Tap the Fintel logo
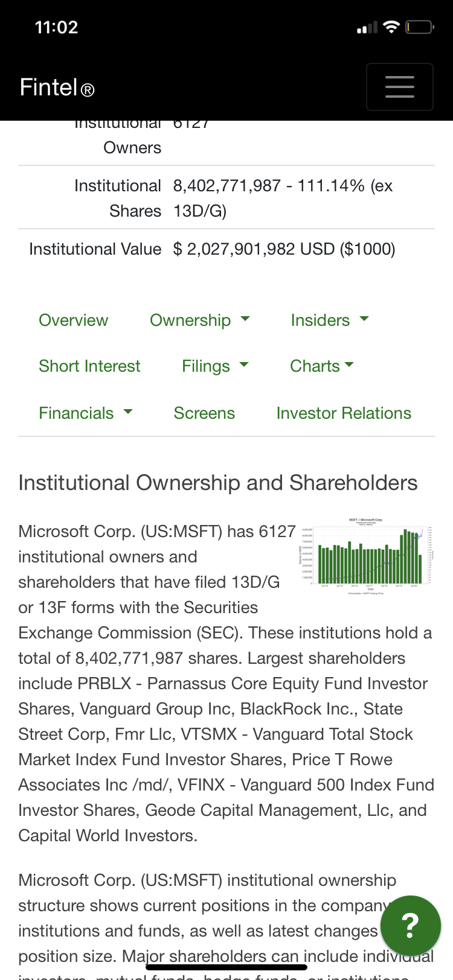 [x=57, y=87]
